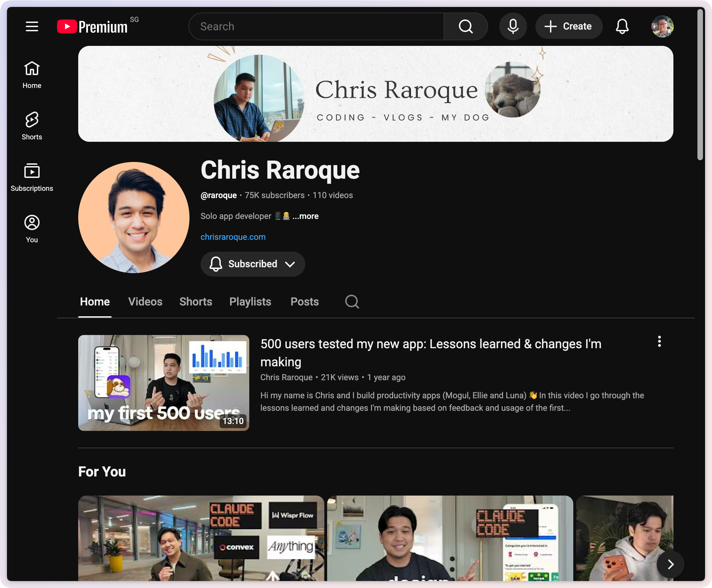Click the search magnifier button
The image size is (712, 588).
(465, 26)
